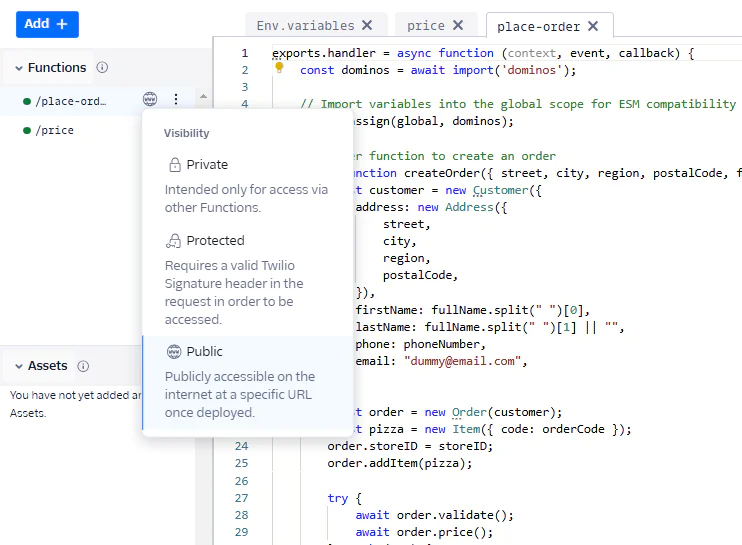This screenshot has width=742, height=545.
Task: Click the Add + button
Action: [x=47, y=24]
